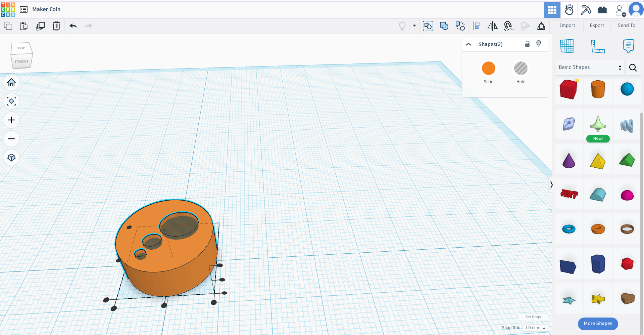
Task: Click the Tinkercad logo
Action: pos(8,9)
